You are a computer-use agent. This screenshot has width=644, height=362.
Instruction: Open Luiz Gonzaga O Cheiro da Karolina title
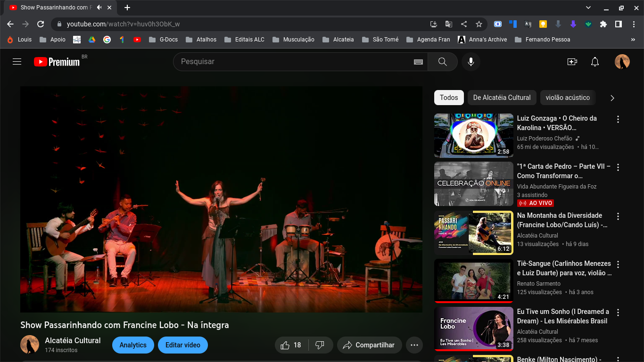click(557, 123)
